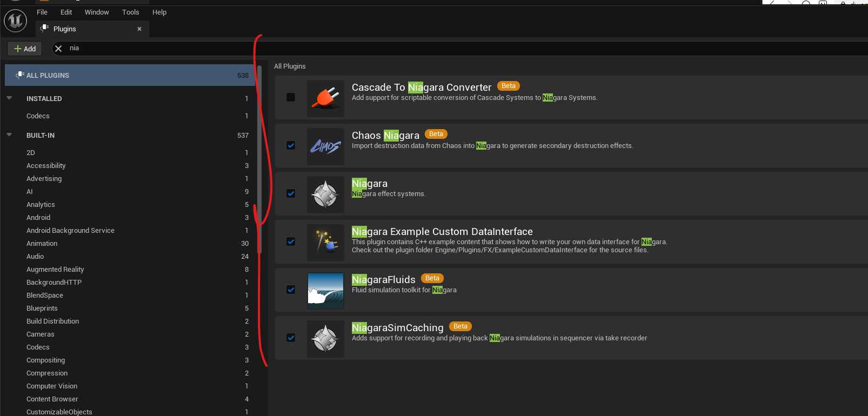Enable the Cascade To Niagara Converter plugin
Screen dimensions: 868x416
[291, 97]
